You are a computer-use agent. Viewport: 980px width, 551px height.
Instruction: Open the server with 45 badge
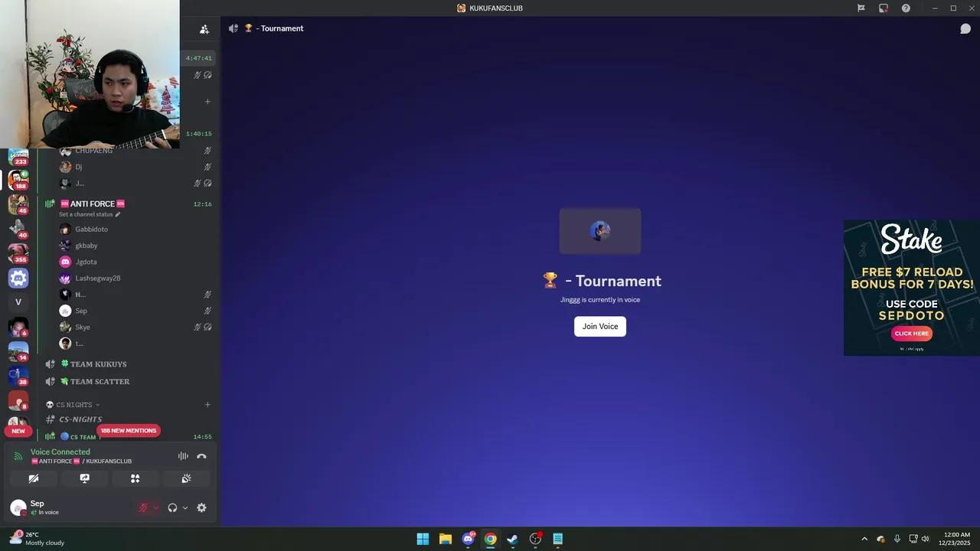[x=18, y=204]
